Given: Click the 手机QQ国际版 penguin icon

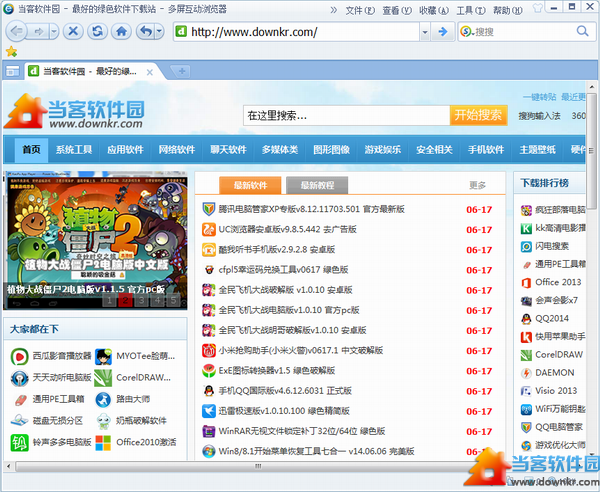Looking at the screenshot, I should tap(209, 391).
